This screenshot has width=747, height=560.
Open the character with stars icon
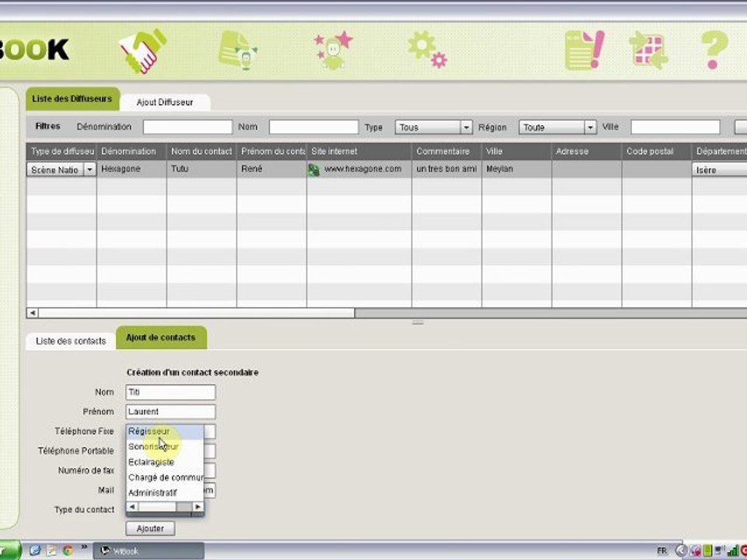(334, 50)
